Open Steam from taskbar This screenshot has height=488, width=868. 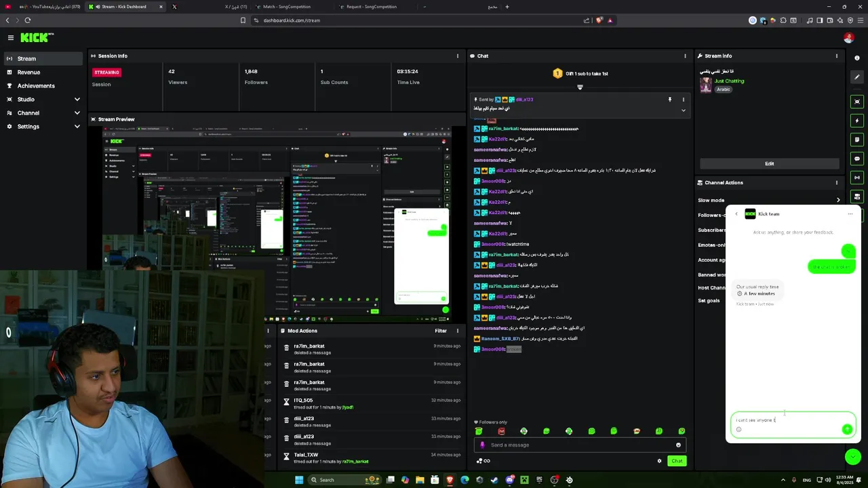494,480
